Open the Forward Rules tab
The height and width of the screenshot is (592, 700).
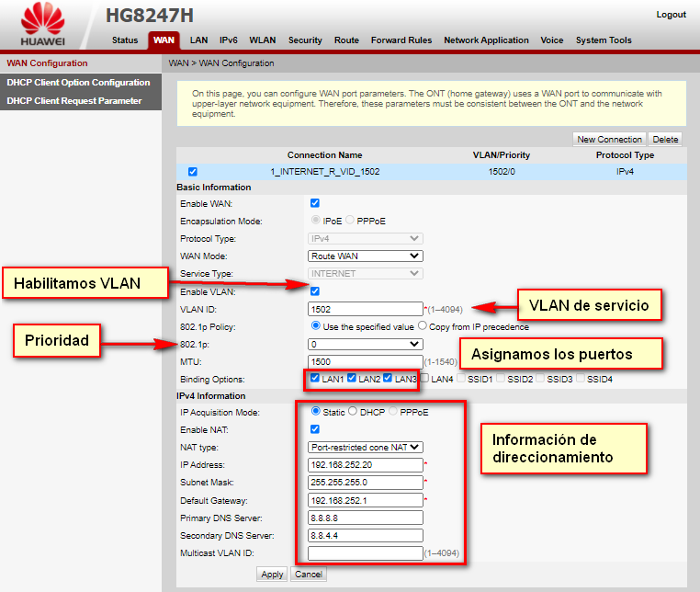(401, 40)
